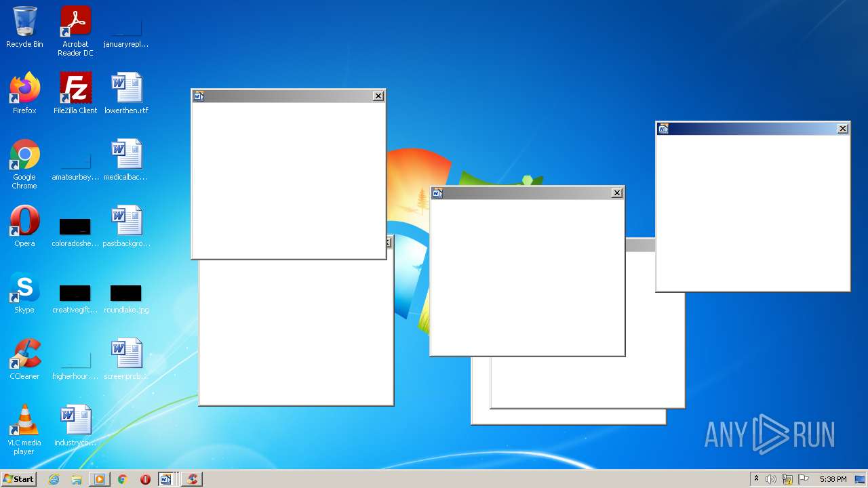Select the creativegift… image file
868x488 pixels.
75,298
